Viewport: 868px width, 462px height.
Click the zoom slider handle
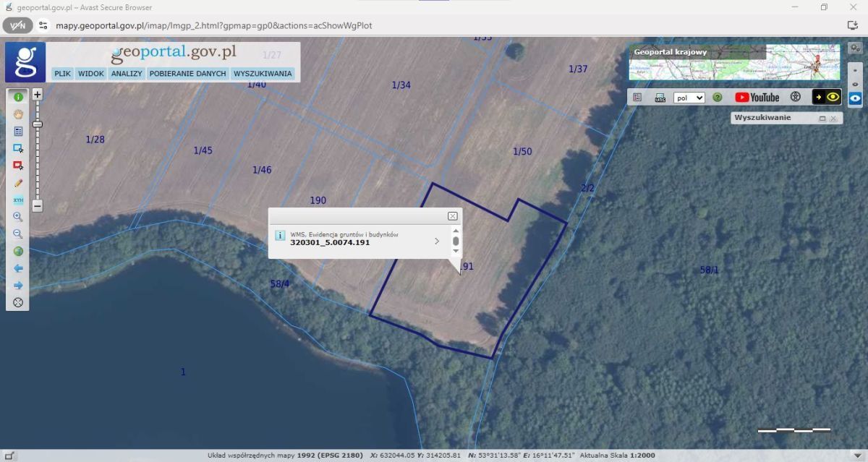[x=38, y=124]
